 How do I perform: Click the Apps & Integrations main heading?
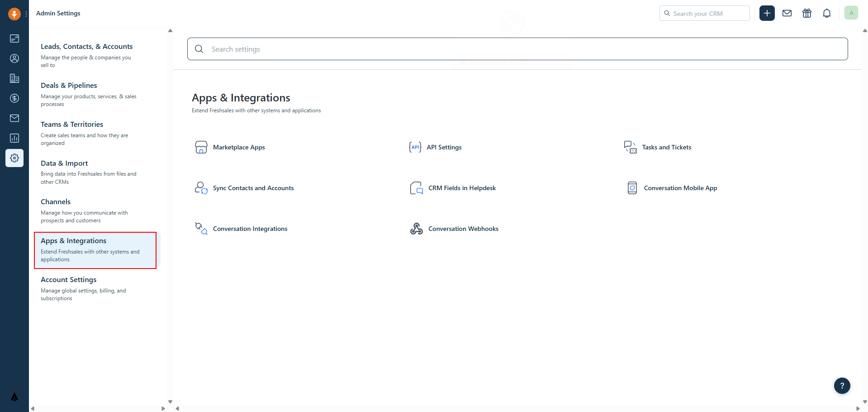[241, 98]
